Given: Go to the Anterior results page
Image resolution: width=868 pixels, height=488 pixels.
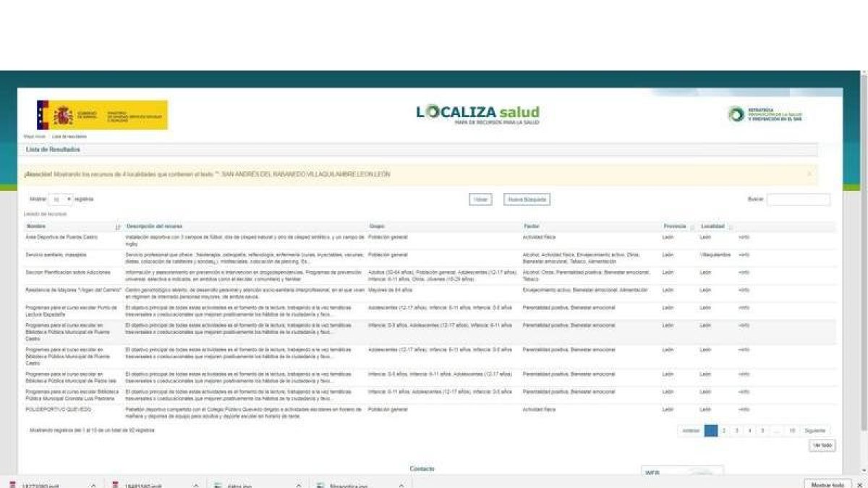Looking at the screenshot, I should 691,430.
